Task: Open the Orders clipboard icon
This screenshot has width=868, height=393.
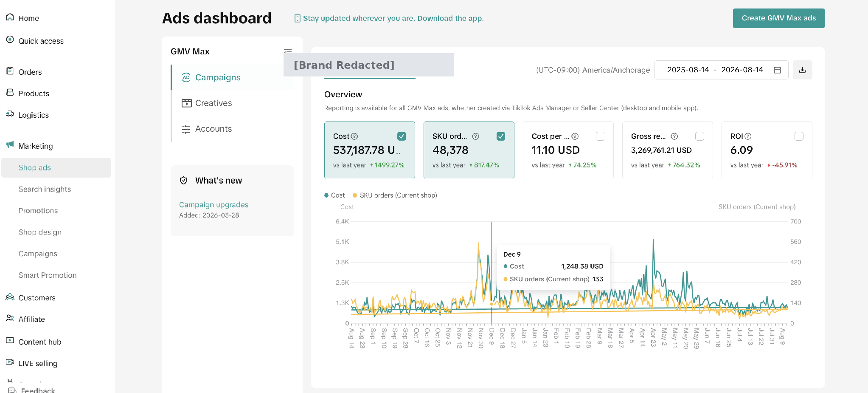Action: [10, 71]
